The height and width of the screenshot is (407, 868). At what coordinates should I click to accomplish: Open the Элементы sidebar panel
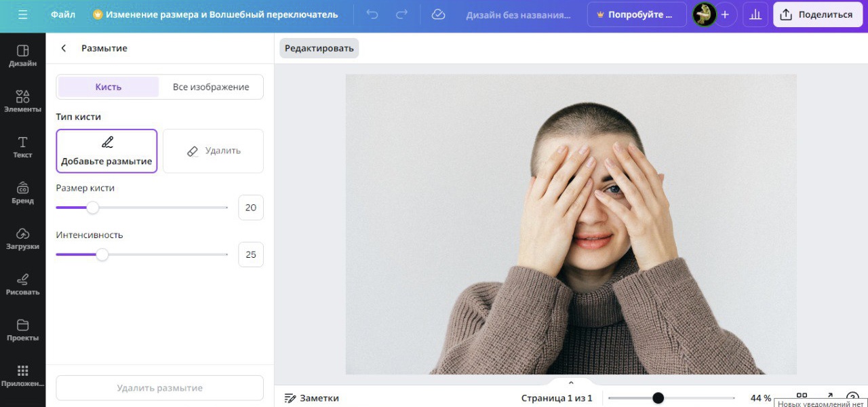point(22,102)
